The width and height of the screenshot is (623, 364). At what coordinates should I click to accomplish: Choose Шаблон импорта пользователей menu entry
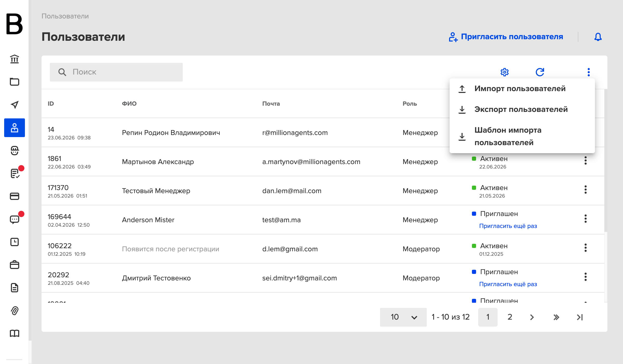point(522,136)
